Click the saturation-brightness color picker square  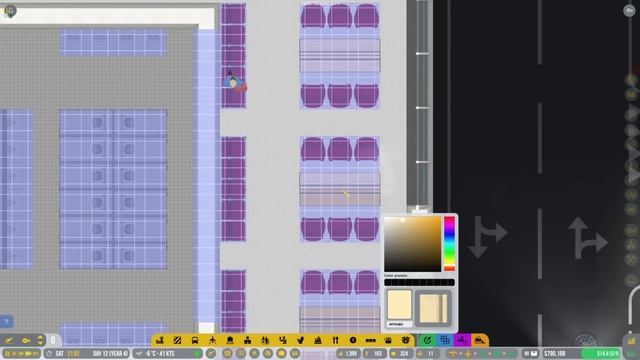tap(413, 244)
